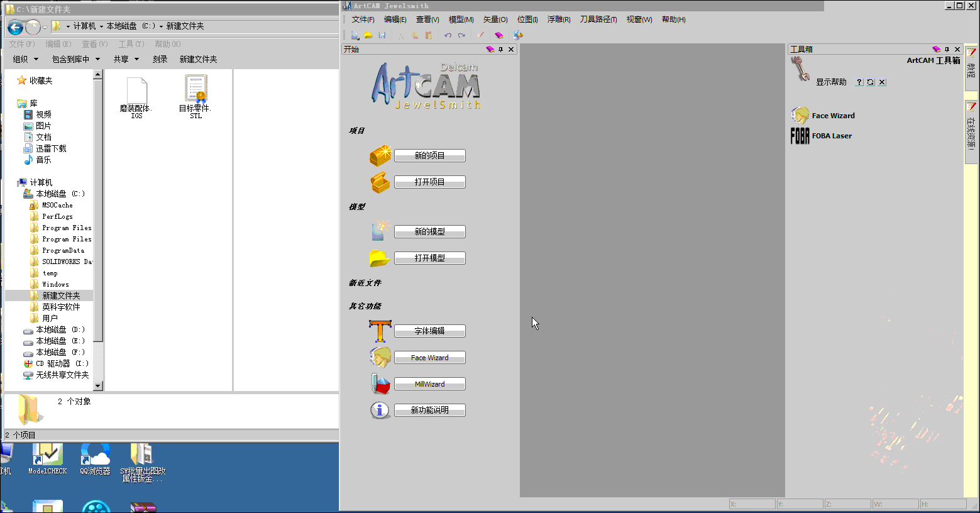
Task: Click the 打开模型 button
Action: [430, 258]
